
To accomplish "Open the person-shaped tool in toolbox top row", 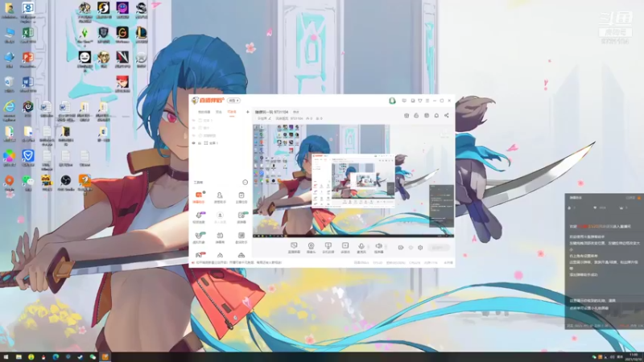I will (x=220, y=197).
